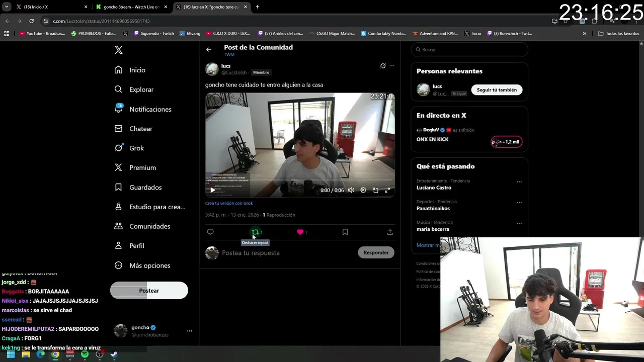Viewport: 644px width, 362px height.
Task: Click the share post icon
Action: [390, 232]
